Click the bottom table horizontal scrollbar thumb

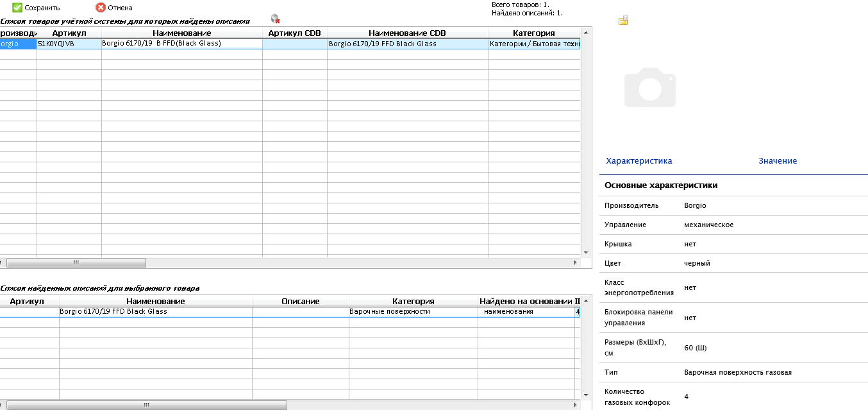[x=147, y=405]
